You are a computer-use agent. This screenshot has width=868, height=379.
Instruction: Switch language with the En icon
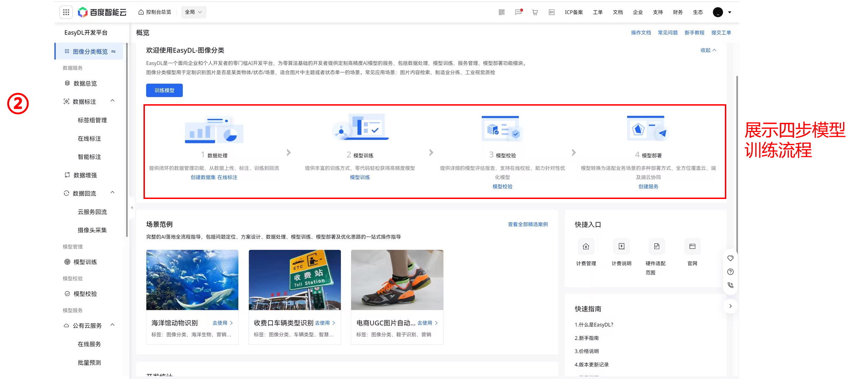552,12
